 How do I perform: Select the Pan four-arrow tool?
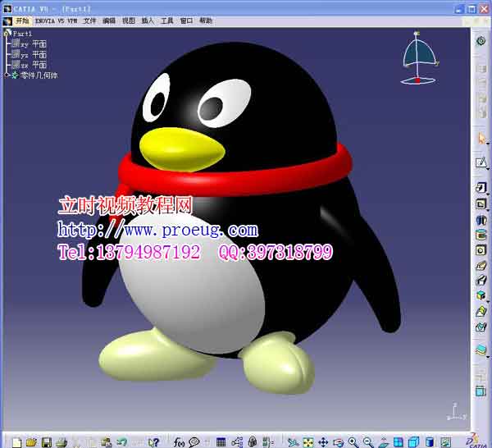point(323,442)
